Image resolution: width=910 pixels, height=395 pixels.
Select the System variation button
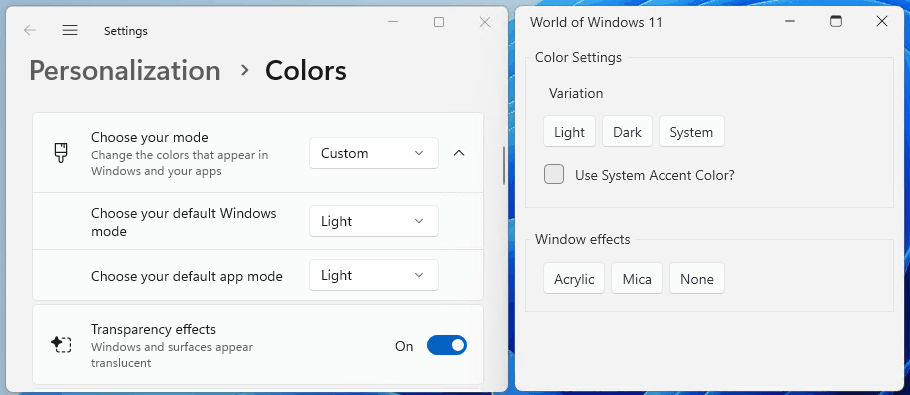click(x=691, y=132)
